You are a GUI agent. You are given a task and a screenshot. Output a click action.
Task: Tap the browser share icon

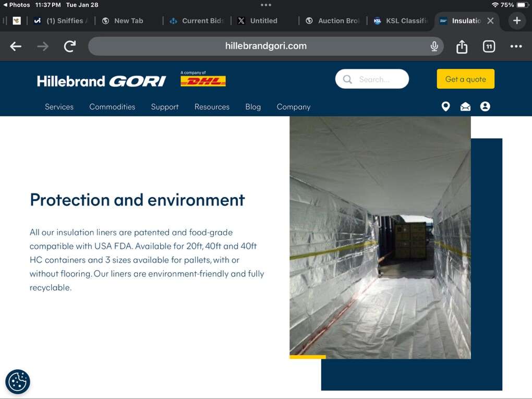[462, 46]
